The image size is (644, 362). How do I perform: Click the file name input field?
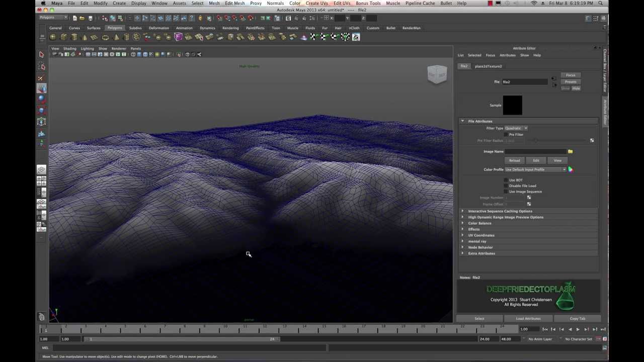pos(525,81)
